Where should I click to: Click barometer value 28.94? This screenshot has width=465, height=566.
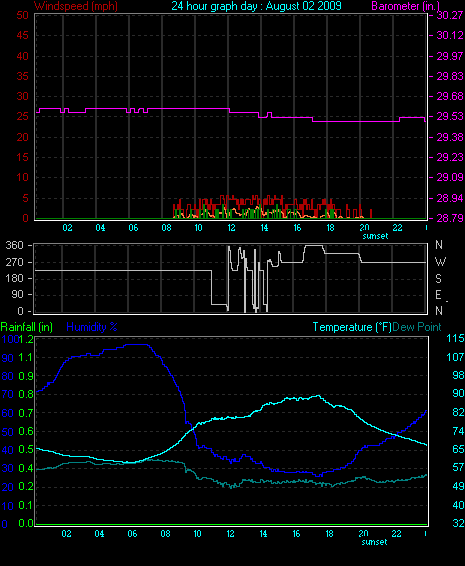point(450,198)
